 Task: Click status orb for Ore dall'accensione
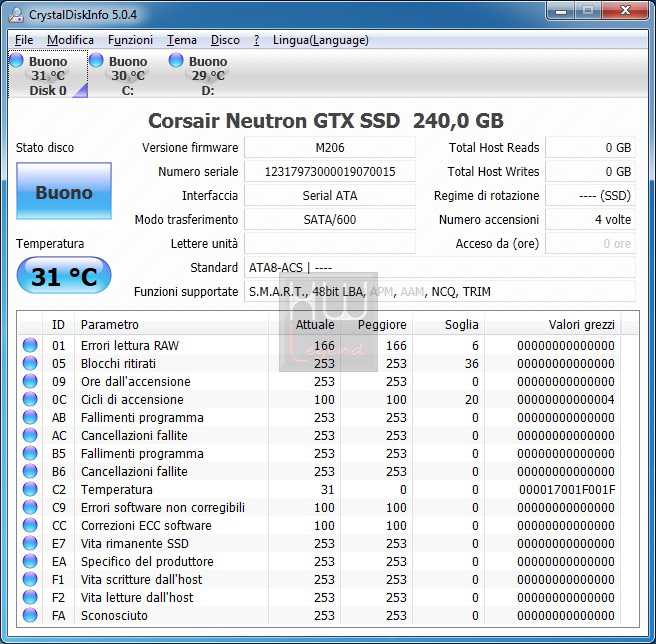(x=30, y=381)
